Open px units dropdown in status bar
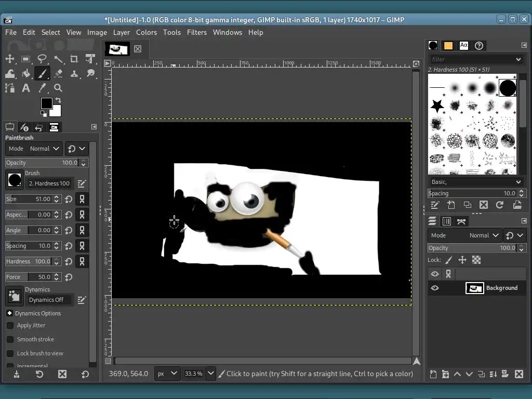532x399 pixels. (x=167, y=374)
